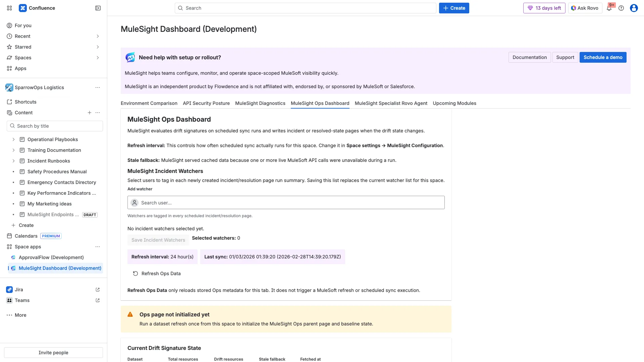Open Teams from the sidebar
Image resolution: width=644 pixels, height=362 pixels.
pos(22,300)
